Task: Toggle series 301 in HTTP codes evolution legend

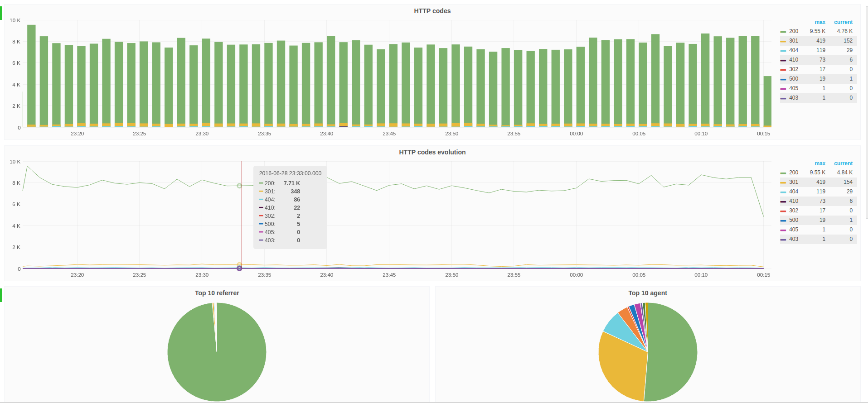Action: 793,182
